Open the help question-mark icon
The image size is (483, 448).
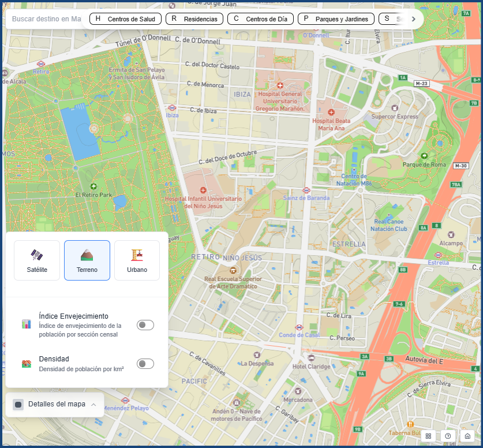pos(448,436)
